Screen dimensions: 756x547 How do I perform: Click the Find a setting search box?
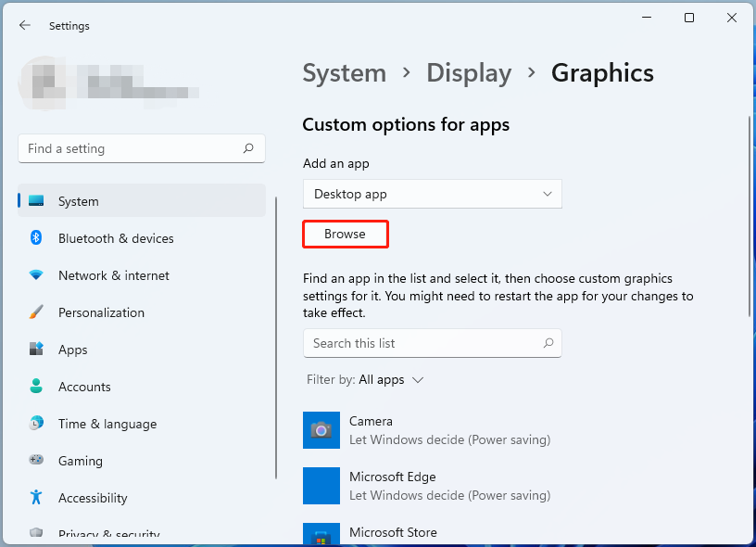click(x=130, y=148)
